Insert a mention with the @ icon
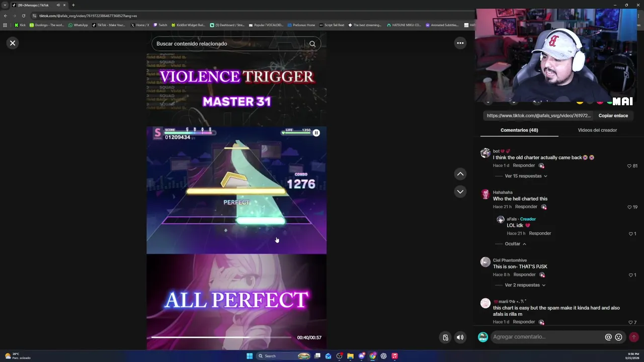Viewport: 644px width, 362px height. point(608,337)
